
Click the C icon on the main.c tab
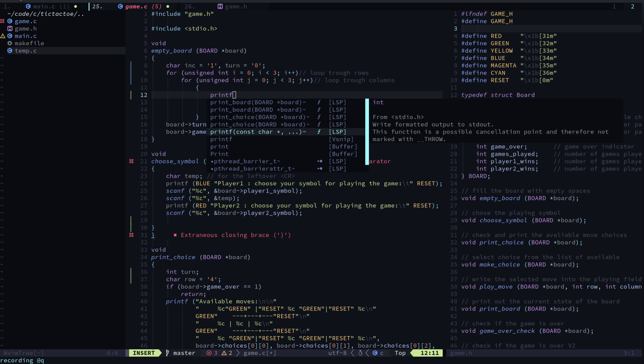tap(28, 6)
